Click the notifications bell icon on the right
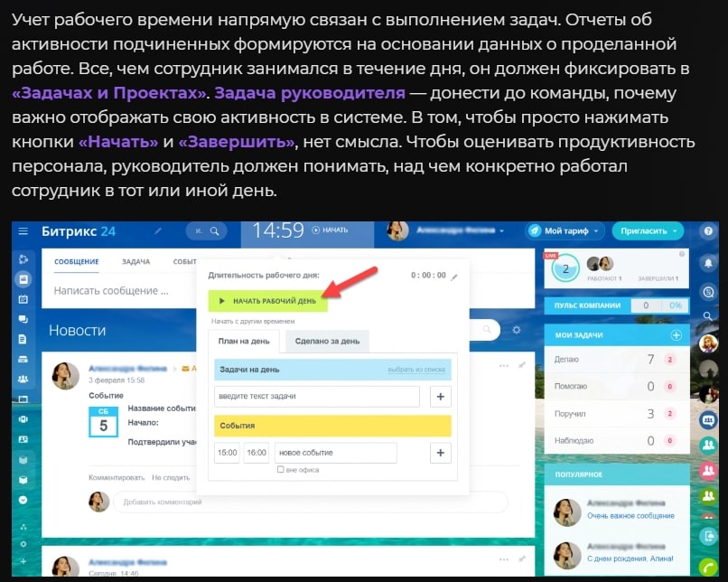Image resolution: width=728 pixels, height=582 pixels. pyautogui.click(x=708, y=262)
